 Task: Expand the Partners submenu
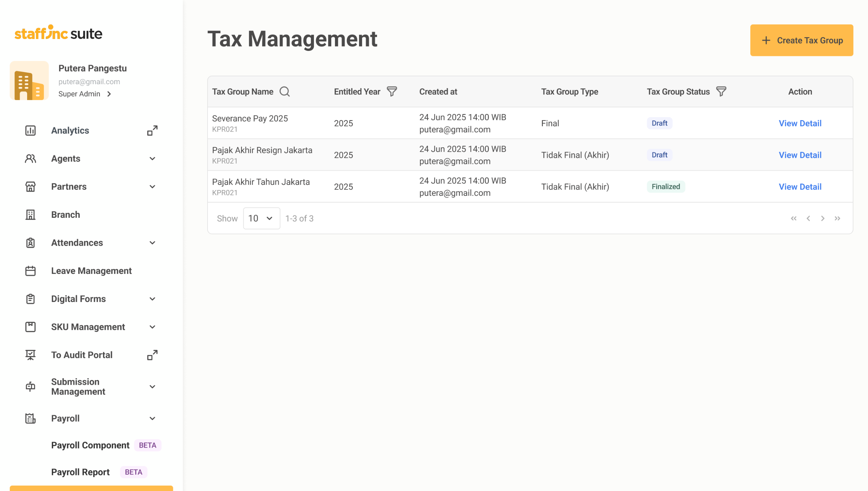152,187
